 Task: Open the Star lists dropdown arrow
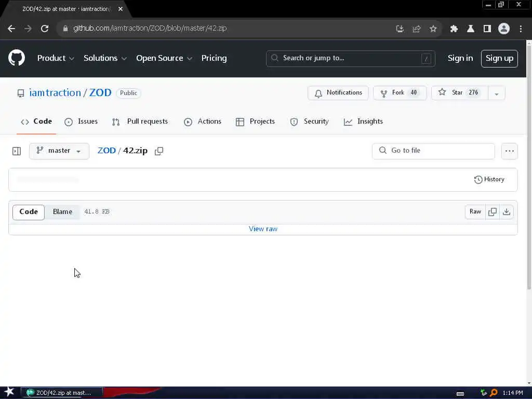pyautogui.click(x=496, y=94)
